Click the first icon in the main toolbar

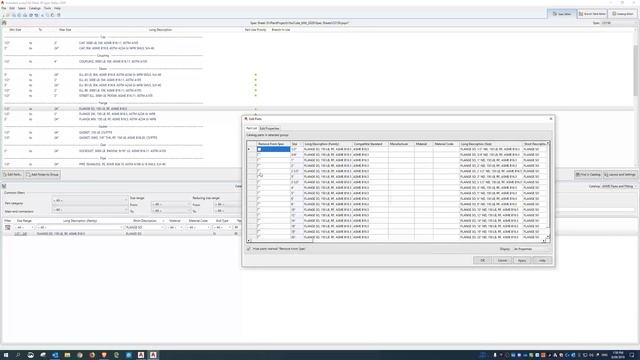(x=4, y=15)
